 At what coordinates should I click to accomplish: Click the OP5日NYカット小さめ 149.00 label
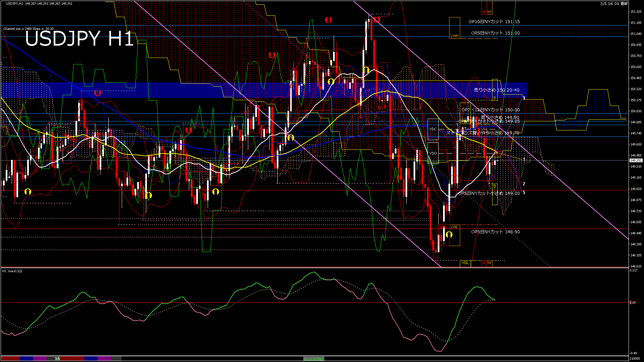(489, 193)
